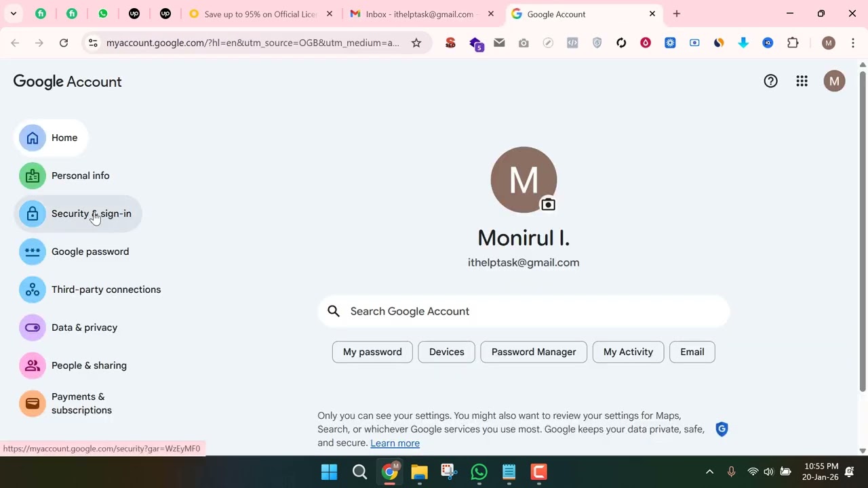868x488 pixels.
Task: Click the red droplet extension icon
Action: [646, 43]
